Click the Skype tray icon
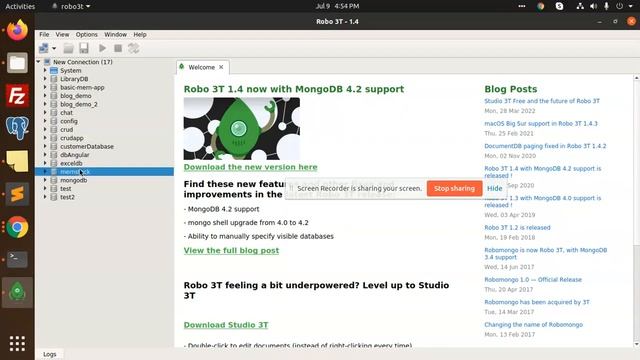 tap(560, 6)
